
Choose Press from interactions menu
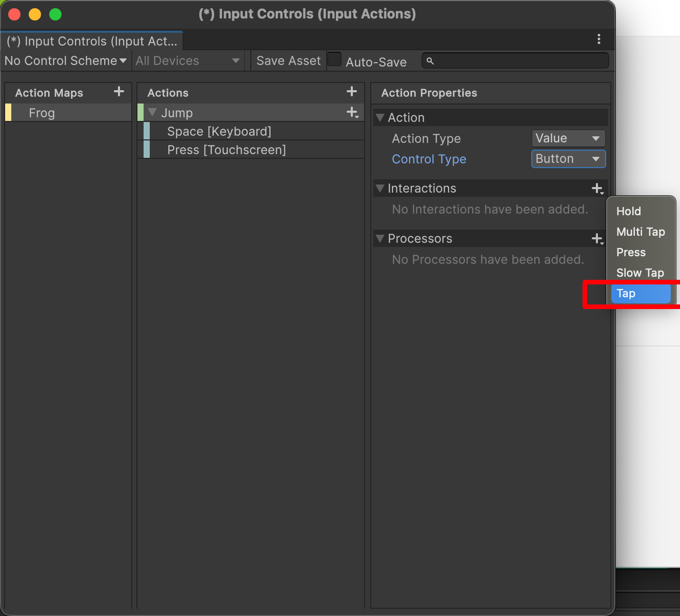(x=641, y=252)
